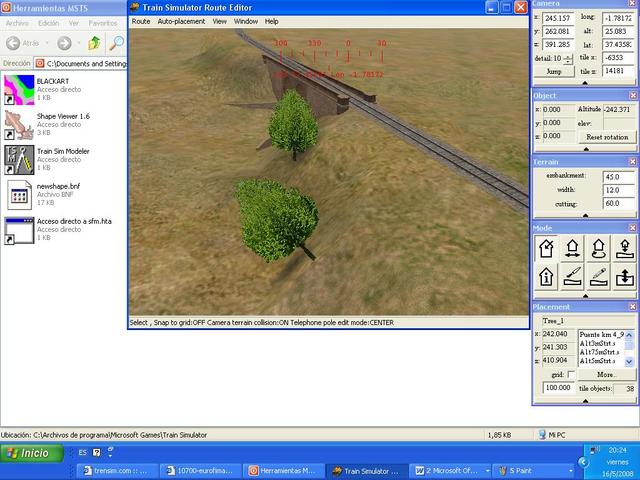Open the Route menu
The image size is (640, 480).
click(141, 21)
